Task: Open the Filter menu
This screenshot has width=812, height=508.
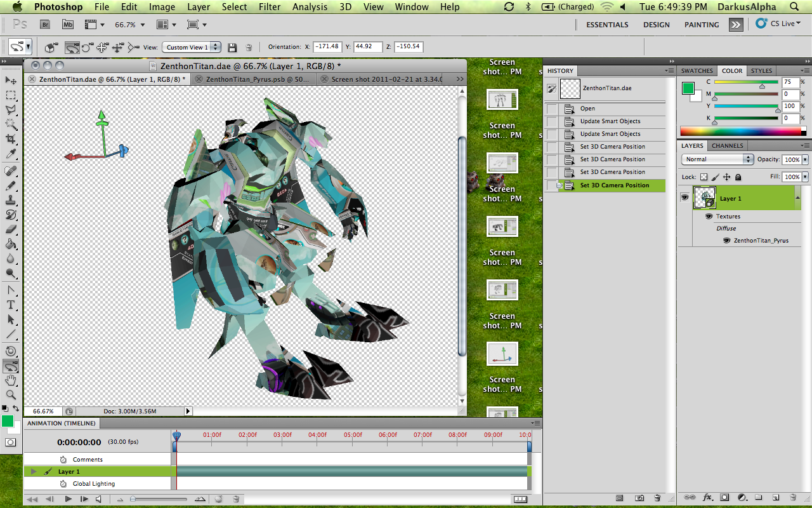Action: (270, 7)
